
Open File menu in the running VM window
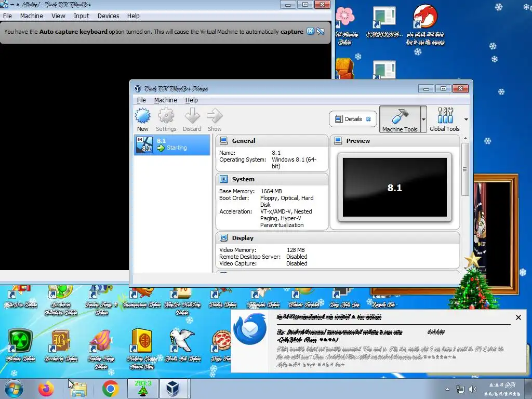pos(7,16)
